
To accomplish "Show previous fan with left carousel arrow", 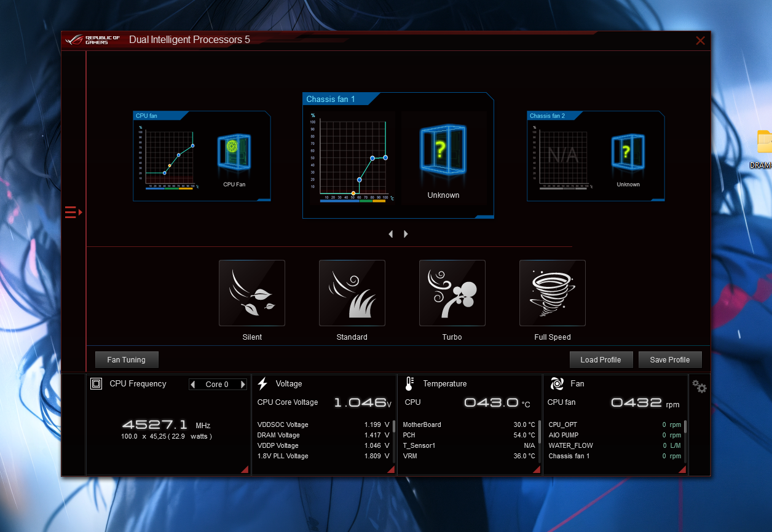I will (390, 234).
